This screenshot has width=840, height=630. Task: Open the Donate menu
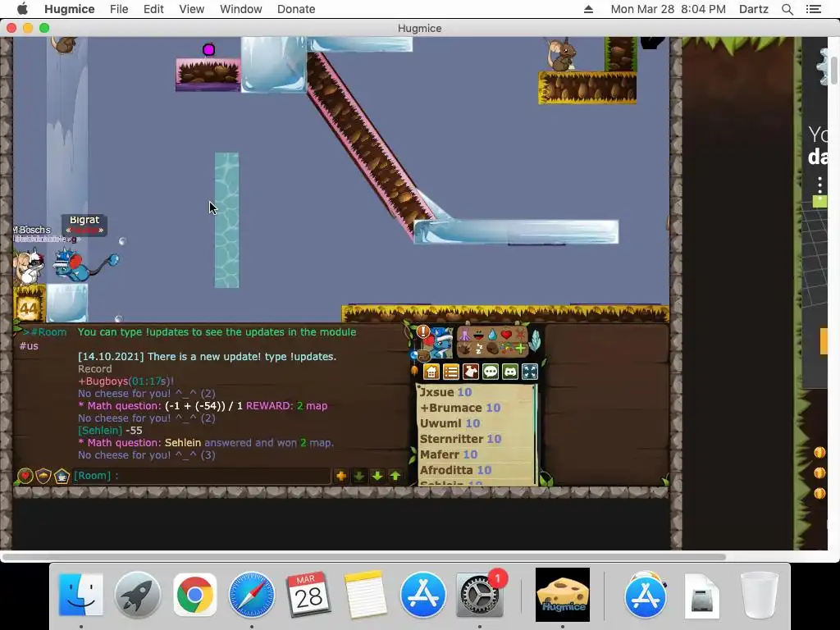pos(295,9)
